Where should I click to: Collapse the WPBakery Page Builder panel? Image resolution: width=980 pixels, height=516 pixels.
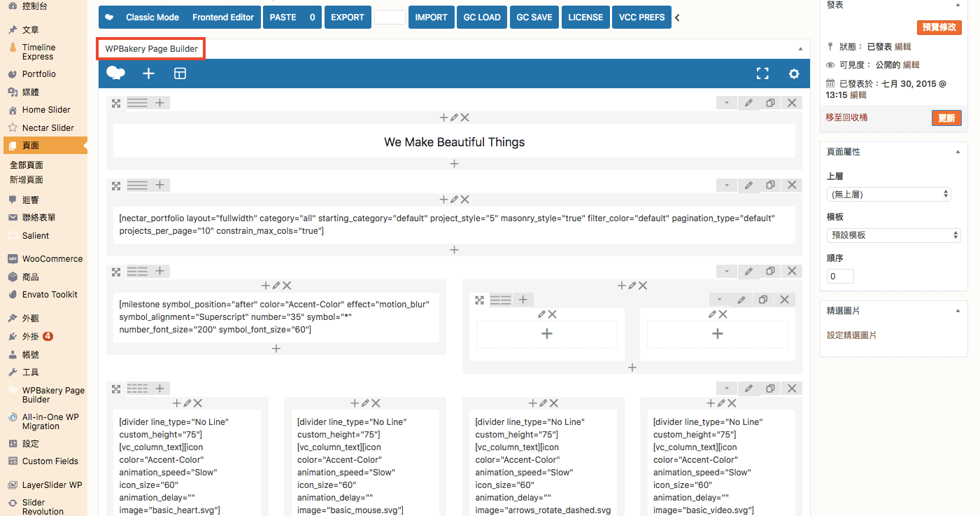(x=800, y=49)
